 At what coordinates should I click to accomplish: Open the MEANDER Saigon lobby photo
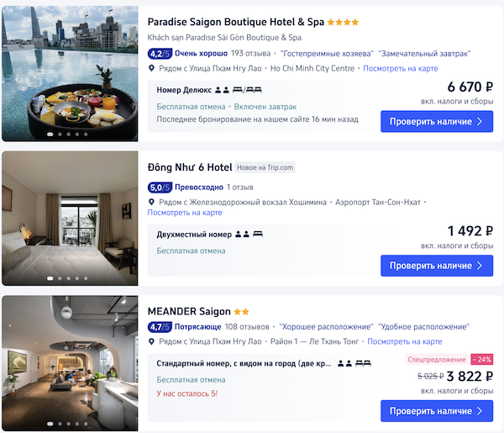click(70, 363)
